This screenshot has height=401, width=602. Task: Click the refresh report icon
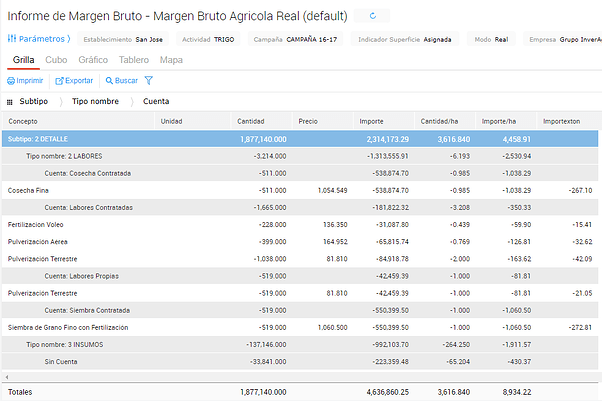[x=372, y=16]
